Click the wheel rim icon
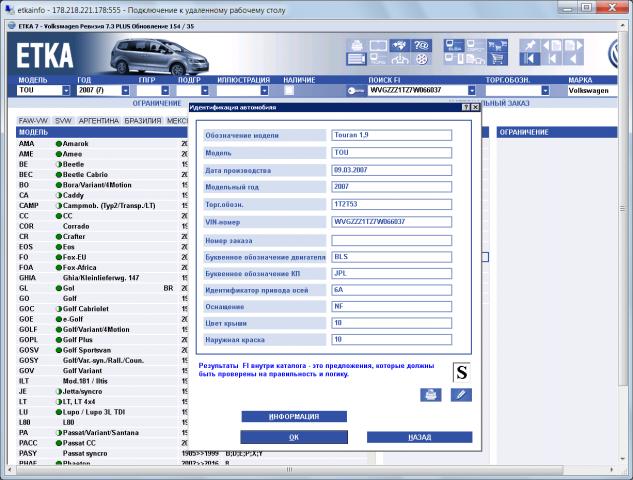 point(421,59)
